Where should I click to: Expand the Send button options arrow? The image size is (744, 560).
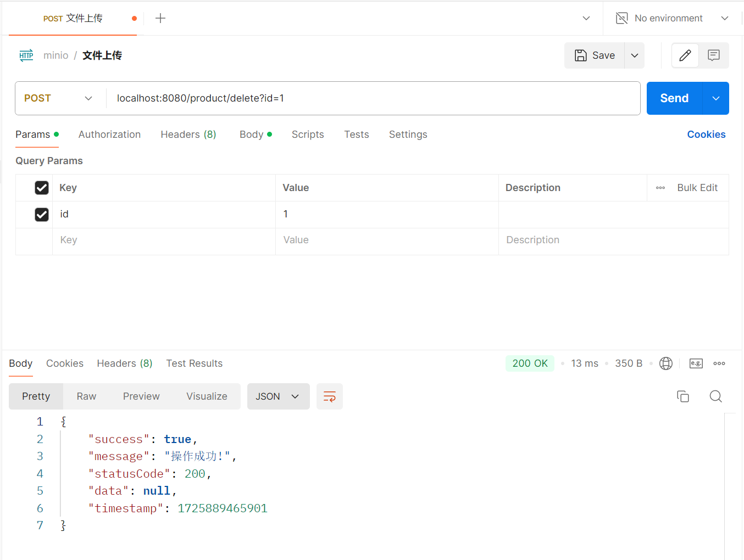click(716, 98)
